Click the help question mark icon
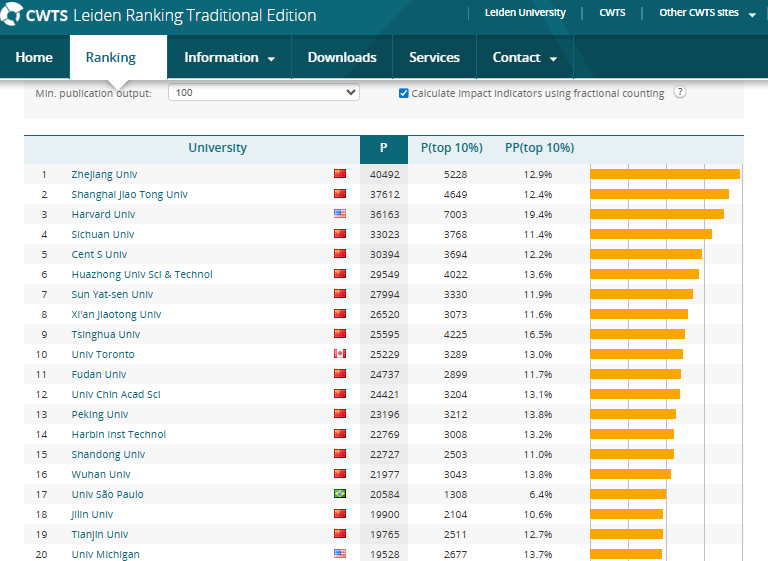 pyautogui.click(x=680, y=93)
